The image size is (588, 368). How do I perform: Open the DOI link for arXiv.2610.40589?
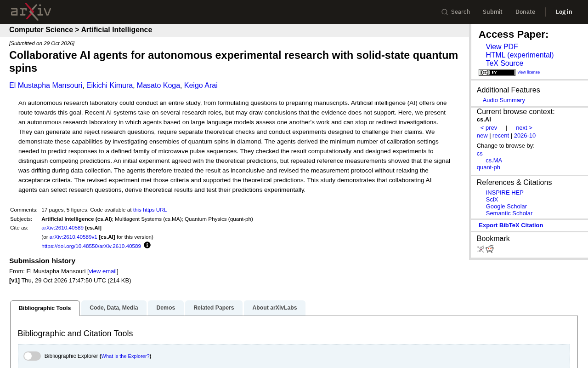91,246
